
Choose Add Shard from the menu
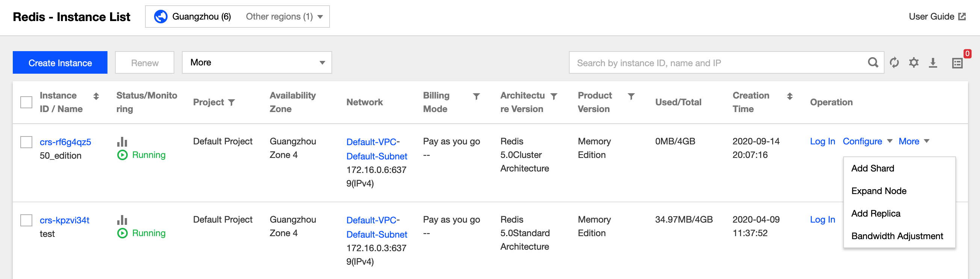[x=872, y=168]
